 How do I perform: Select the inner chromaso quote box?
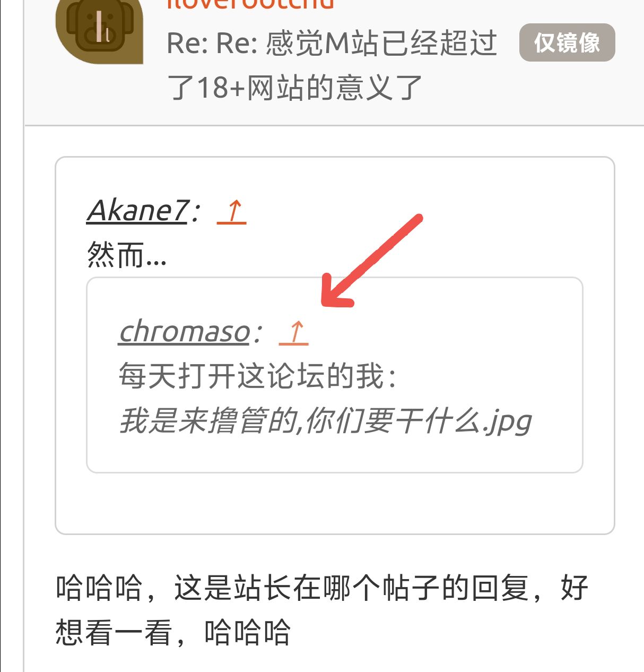335,375
